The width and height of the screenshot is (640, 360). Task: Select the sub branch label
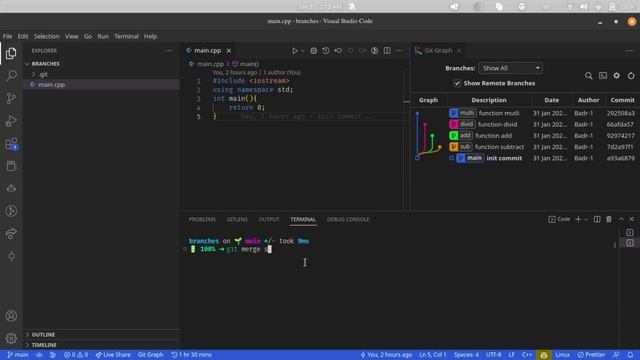pos(461,147)
